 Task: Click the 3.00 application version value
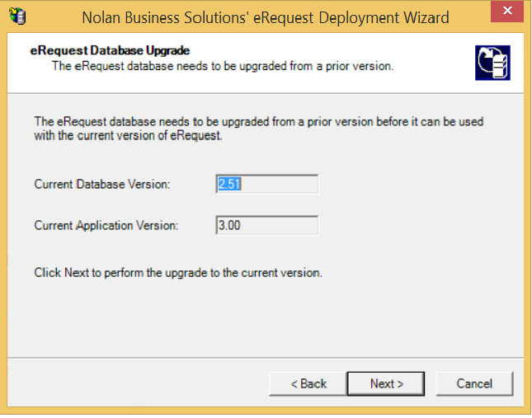229,225
